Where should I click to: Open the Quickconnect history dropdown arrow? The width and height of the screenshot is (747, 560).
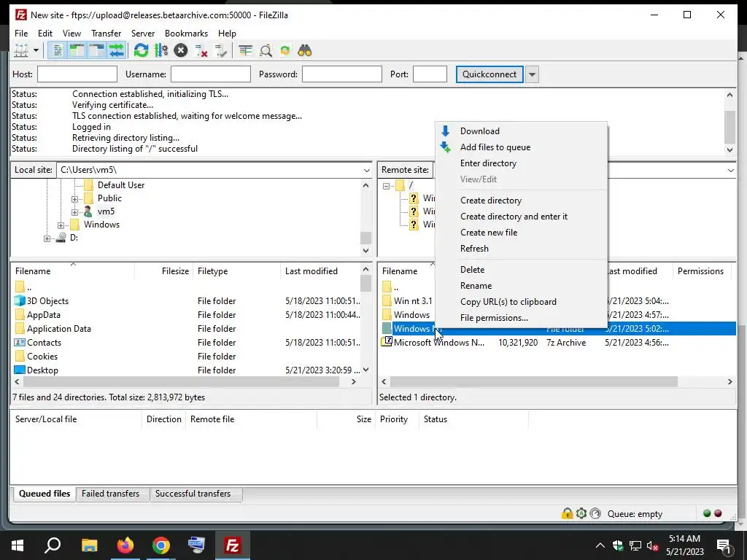[x=532, y=74]
